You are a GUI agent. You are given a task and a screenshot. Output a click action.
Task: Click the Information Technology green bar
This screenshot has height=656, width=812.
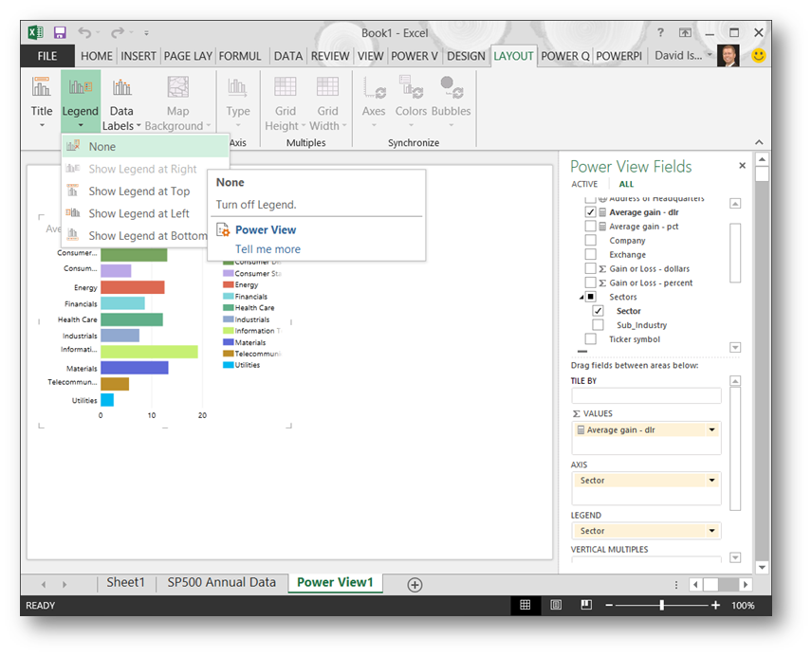(149, 352)
